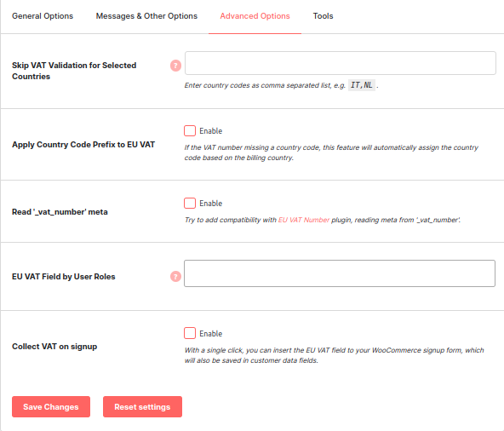This screenshot has width=504, height=431.
Task: Click the Enable label for Country Code Prefix
Action: tap(211, 131)
